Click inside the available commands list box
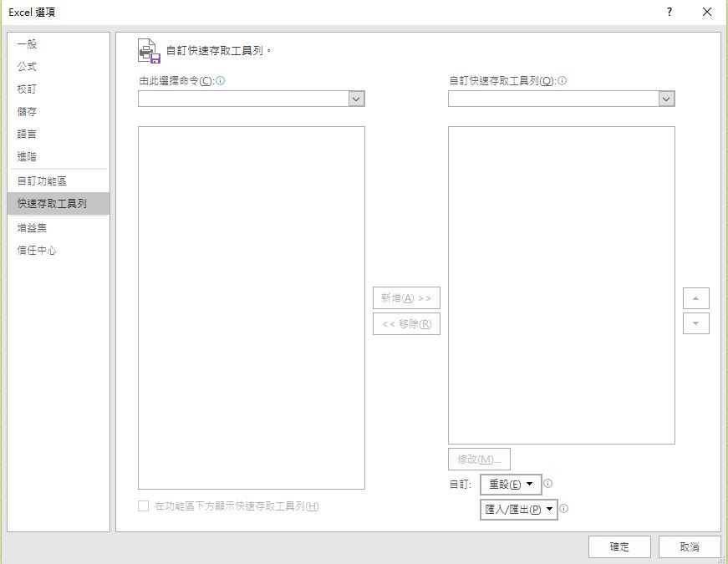The image size is (728, 564). (x=252, y=307)
